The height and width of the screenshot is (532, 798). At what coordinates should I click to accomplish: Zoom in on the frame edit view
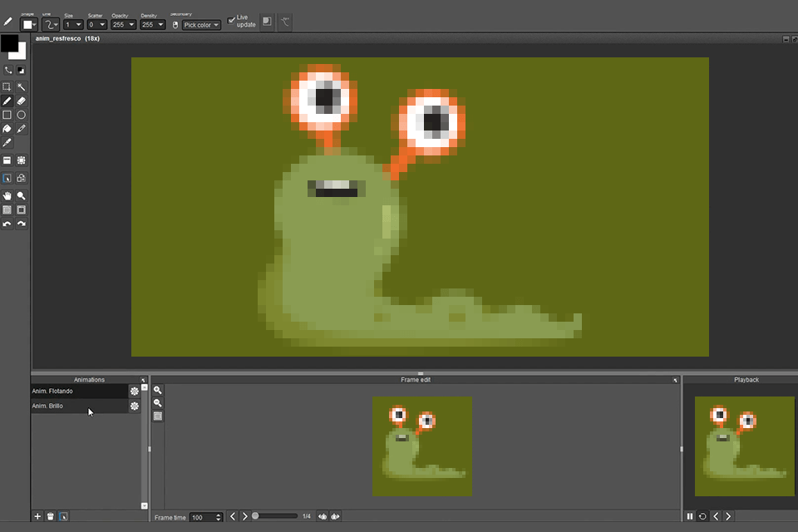pyautogui.click(x=157, y=390)
